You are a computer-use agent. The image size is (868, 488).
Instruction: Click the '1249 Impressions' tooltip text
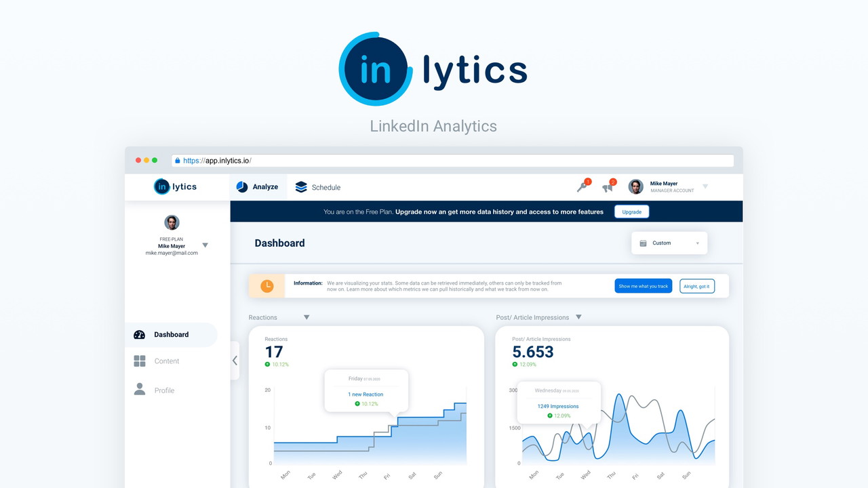point(558,407)
